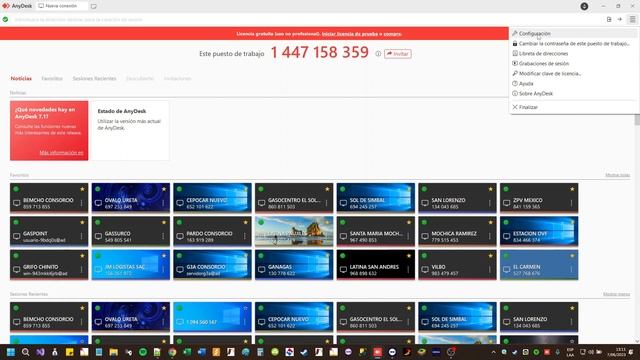Screen dimensions: 640x360
Task: Open the ESTACION OVF session thumbnail
Action: click(539, 231)
